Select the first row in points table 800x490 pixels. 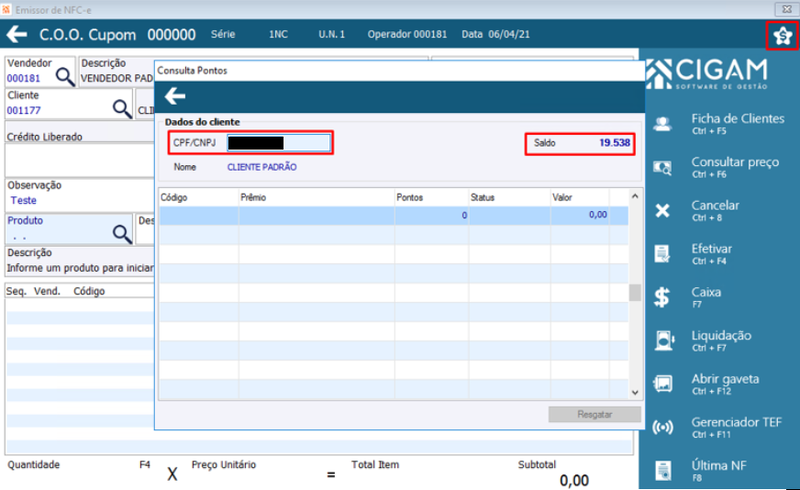tap(393, 215)
